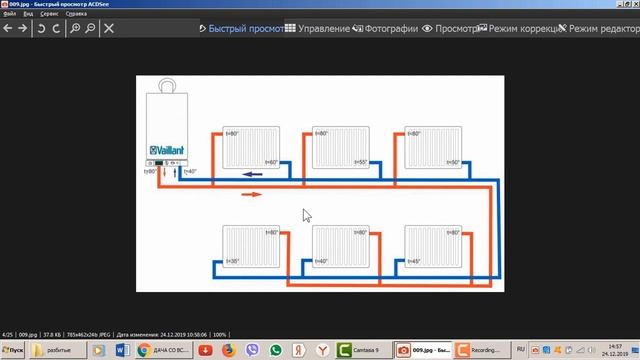Go to the previous image arrow
640x360 pixels.
(7, 28)
